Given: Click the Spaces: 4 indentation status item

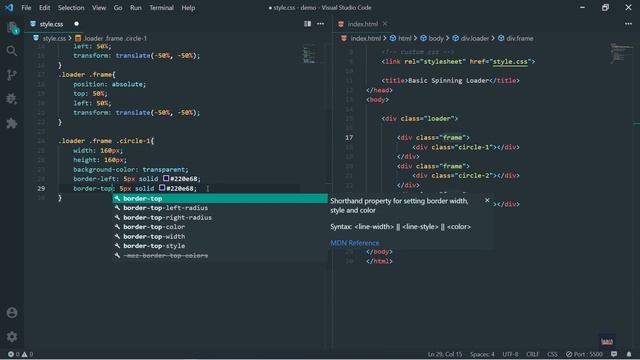Looking at the screenshot, I should tap(482, 354).
